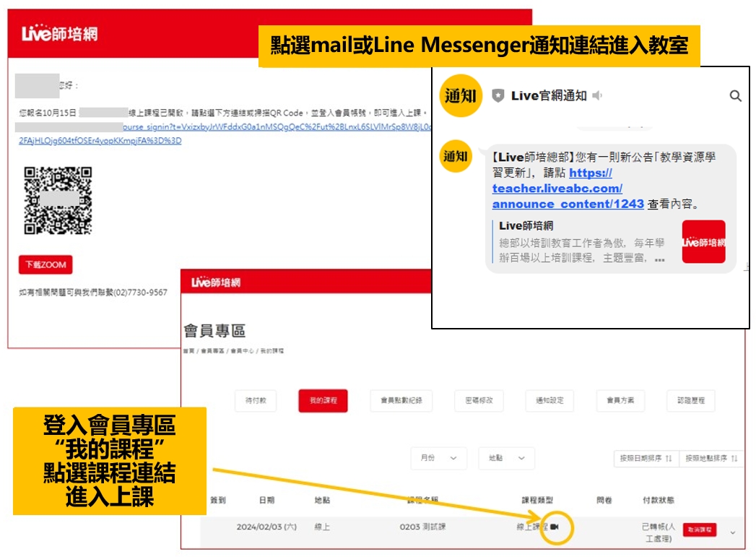Viewport: 756px width, 557px height.
Task: Click the large 通知 avatar in the Line chat header
Action: [x=461, y=96]
